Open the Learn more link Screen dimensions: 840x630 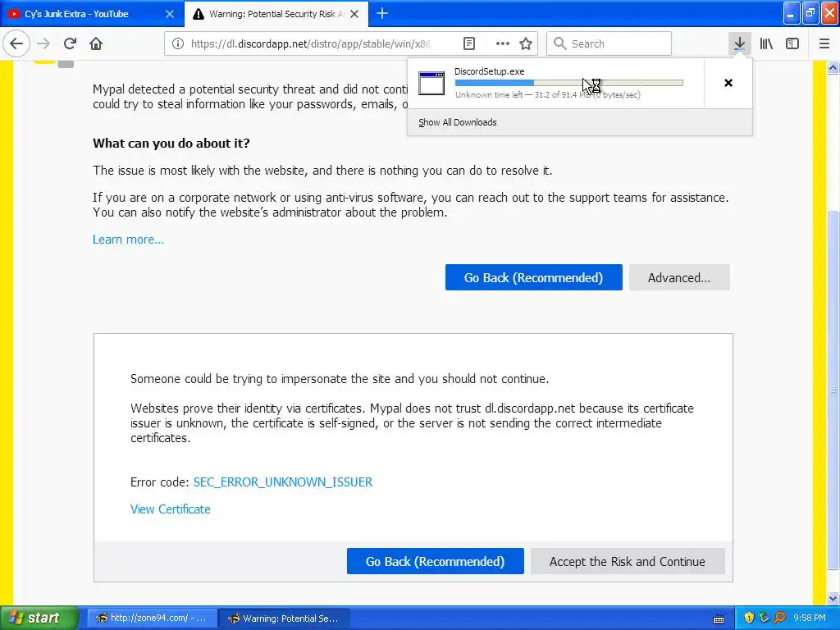[x=128, y=240]
